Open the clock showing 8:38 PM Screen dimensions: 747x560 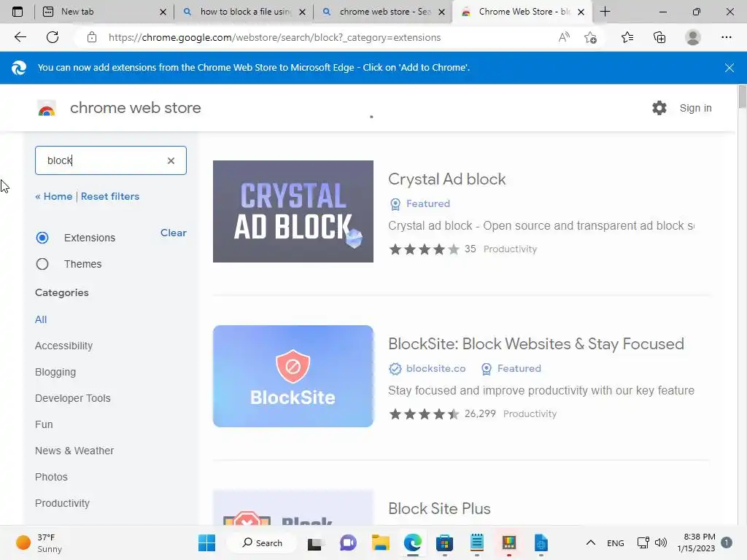[696, 542]
